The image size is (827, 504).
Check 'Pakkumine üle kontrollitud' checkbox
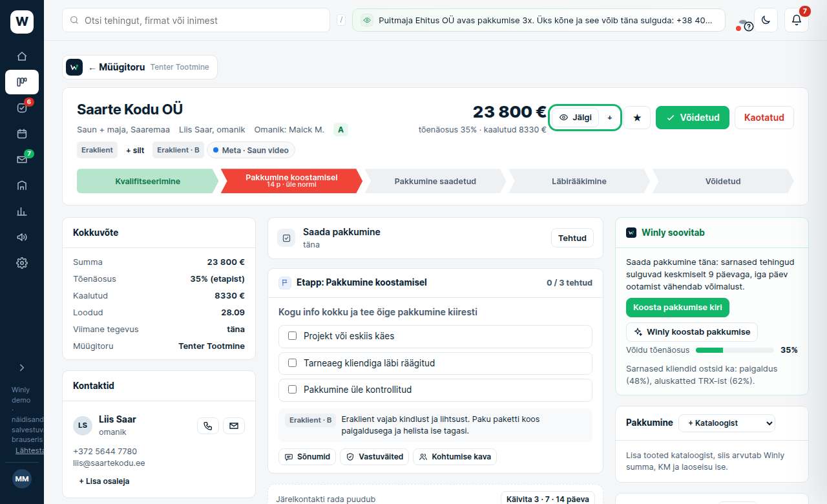click(292, 390)
